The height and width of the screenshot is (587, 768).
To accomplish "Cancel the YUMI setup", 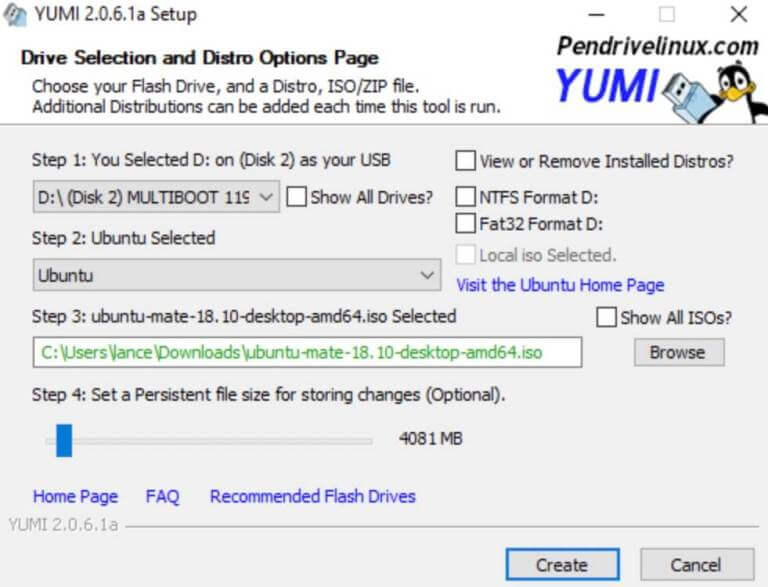I will click(696, 565).
